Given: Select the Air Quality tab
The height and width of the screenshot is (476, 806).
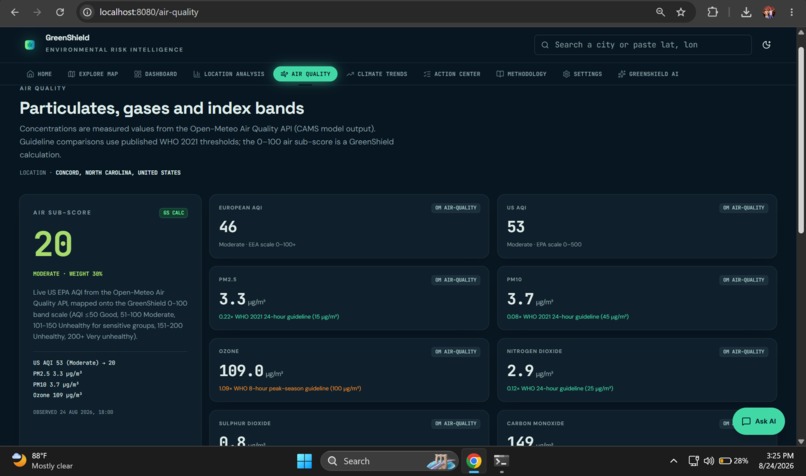Looking at the screenshot, I should tap(305, 74).
